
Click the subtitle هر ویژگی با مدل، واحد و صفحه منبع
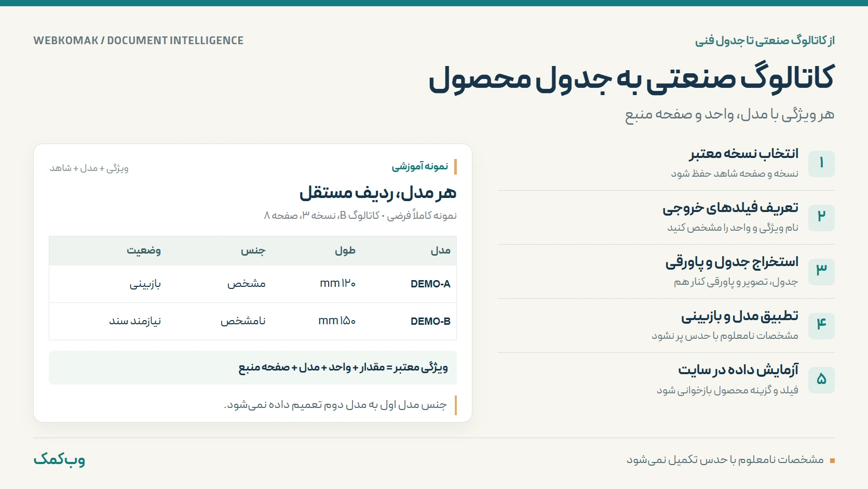point(729,114)
